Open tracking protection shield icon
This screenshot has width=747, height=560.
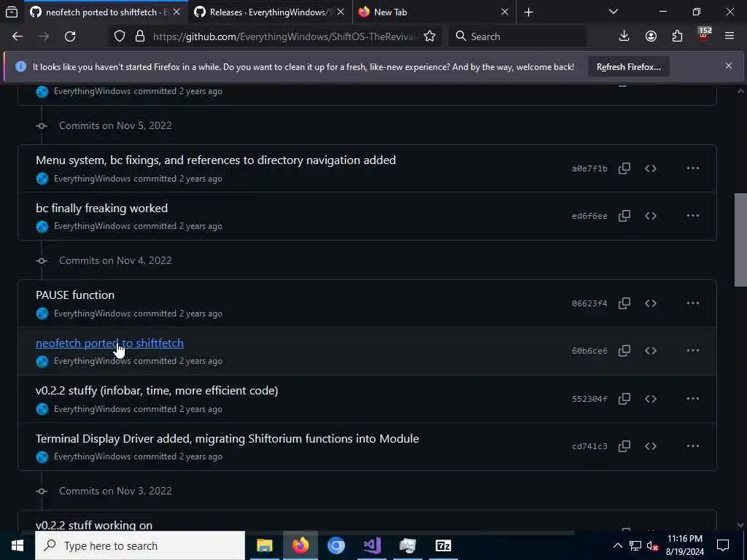tap(120, 36)
